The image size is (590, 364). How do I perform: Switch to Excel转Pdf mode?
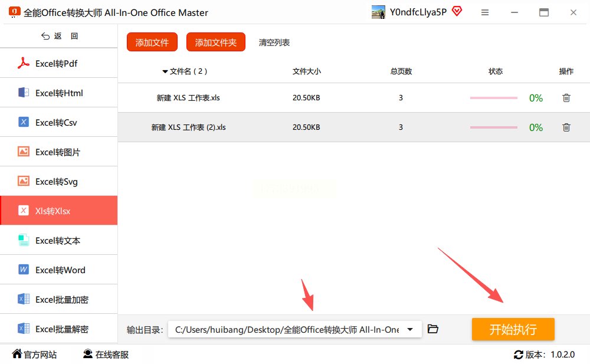(58, 63)
